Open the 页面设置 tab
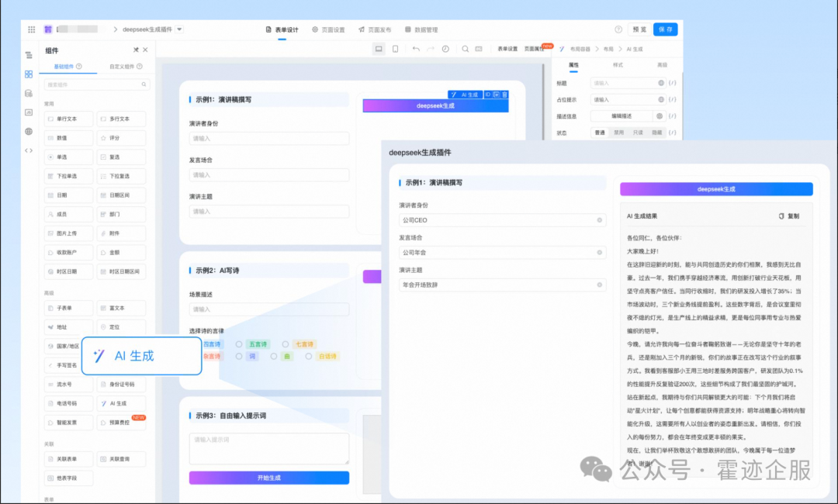Image resolution: width=838 pixels, height=504 pixels. [329, 30]
